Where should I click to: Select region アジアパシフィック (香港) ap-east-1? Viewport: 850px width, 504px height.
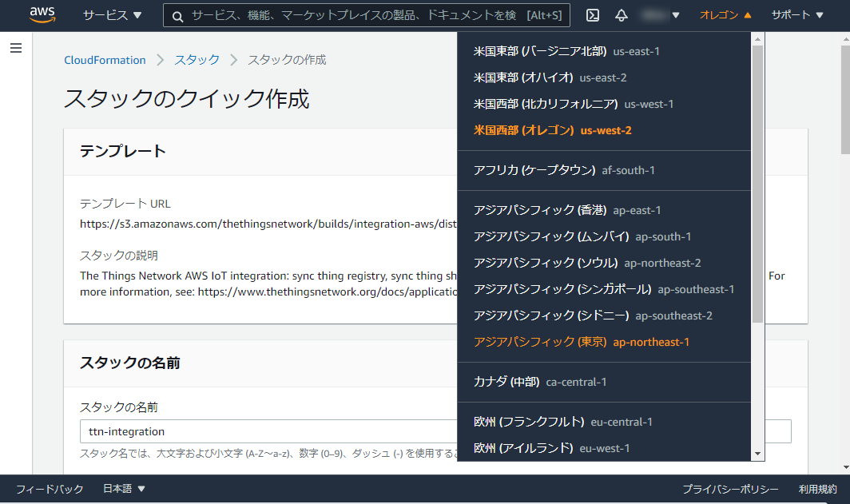pos(604,210)
